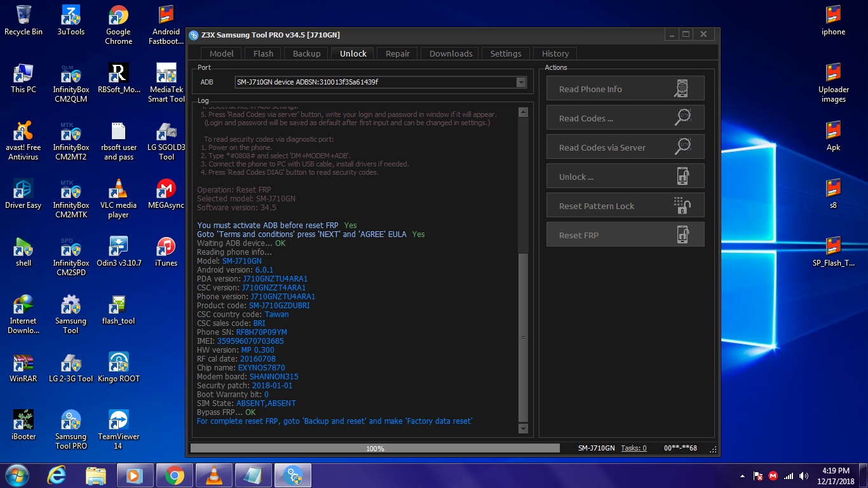Click the Unlock ... action button
The width and height of the screenshot is (868, 488).
point(625,176)
